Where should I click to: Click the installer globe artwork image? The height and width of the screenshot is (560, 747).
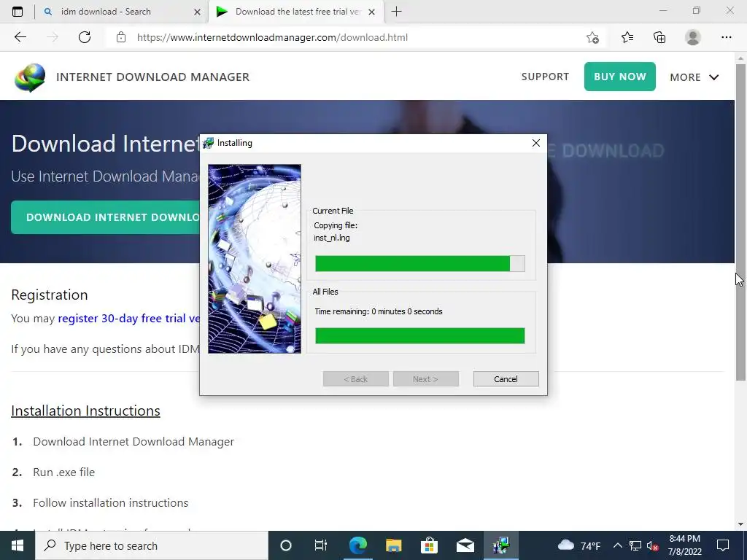click(x=255, y=259)
